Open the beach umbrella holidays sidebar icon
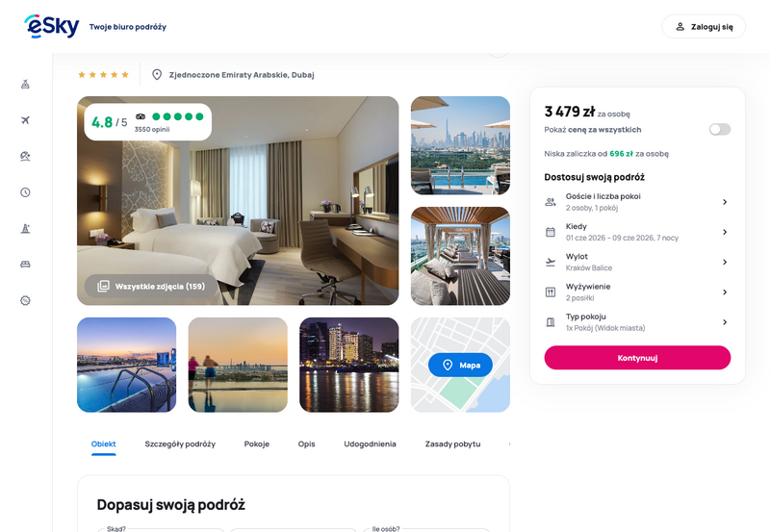Image resolution: width=770 pixels, height=532 pixels. [x=26, y=156]
